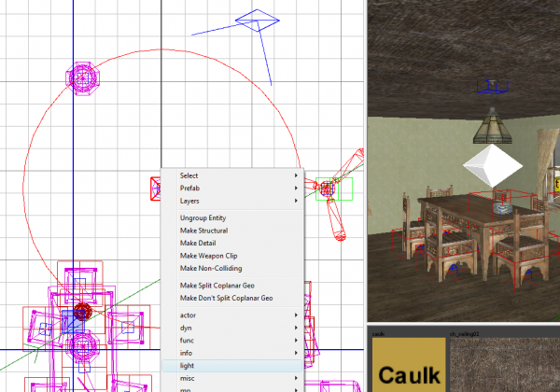Select Make Detail option

click(x=232, y=243)
